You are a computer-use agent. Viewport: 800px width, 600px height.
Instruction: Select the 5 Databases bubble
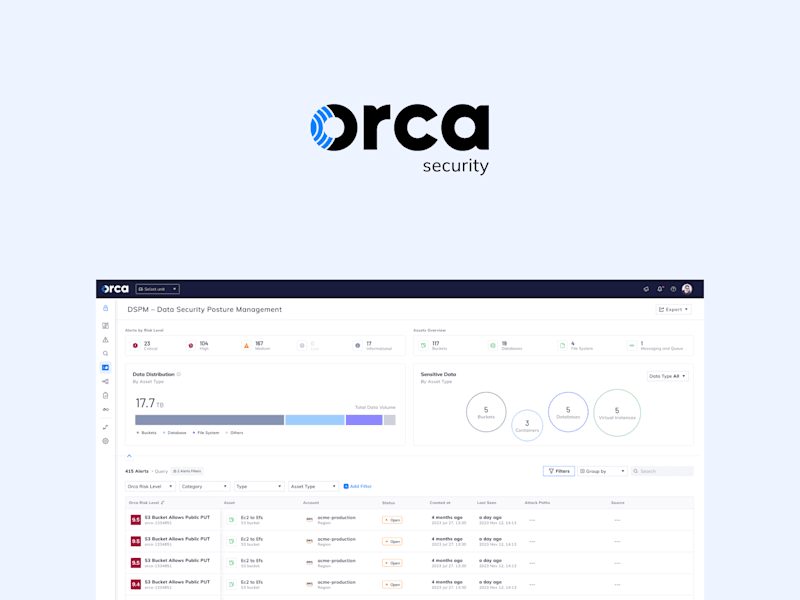(568, 412)
